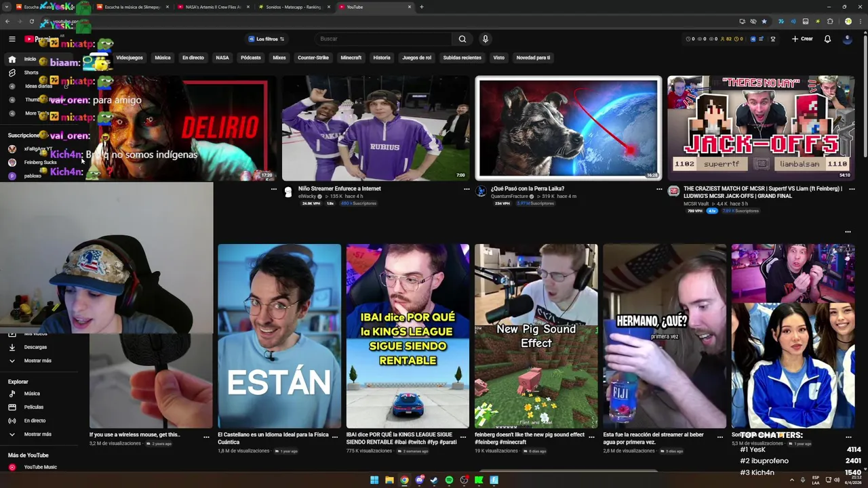The image size is (868, 488).
Task: Open options for the Castellano Física Cuántica short
Action: click(334, 437)
